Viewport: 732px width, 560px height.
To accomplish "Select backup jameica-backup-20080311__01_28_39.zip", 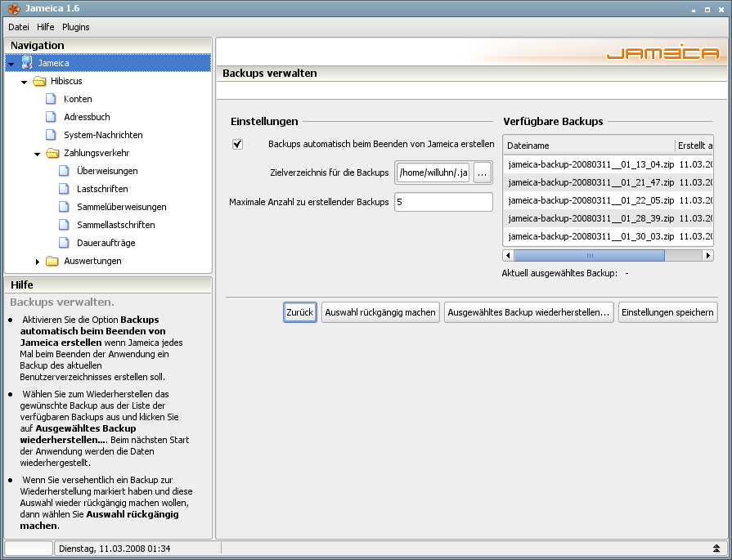I will coord(608,218).
